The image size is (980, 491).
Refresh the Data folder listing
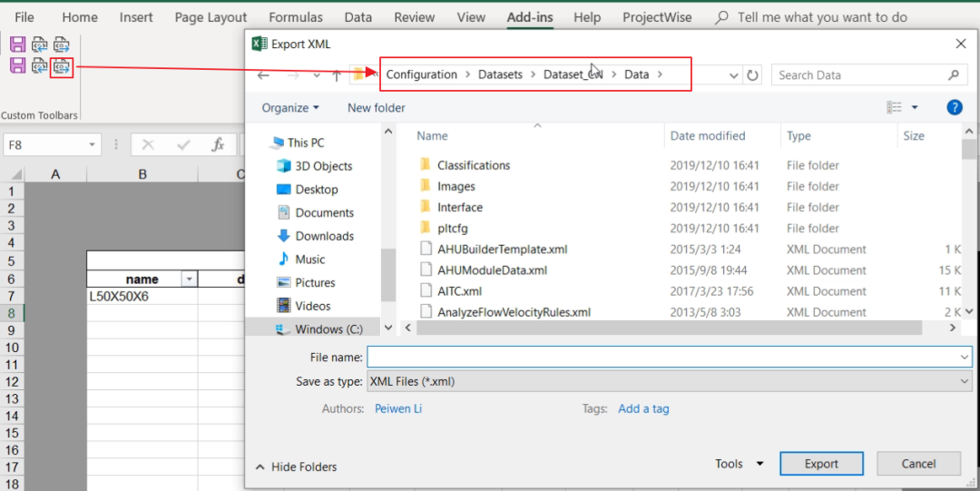(x=752, y=75)
